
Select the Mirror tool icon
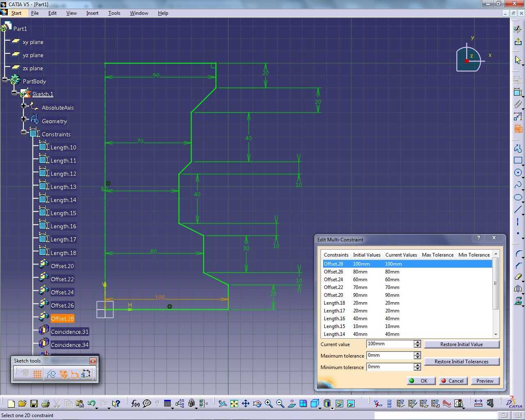(x=518, y=289)
